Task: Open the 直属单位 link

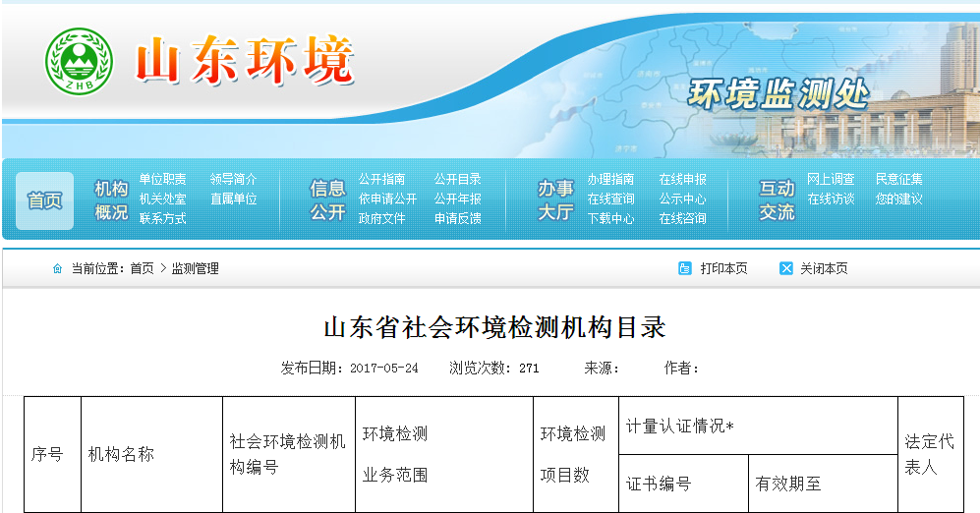Action: click(x=233, y=199)
